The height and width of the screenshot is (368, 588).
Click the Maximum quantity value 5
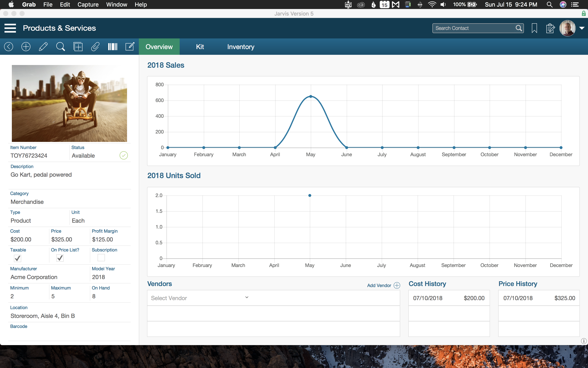coord(53,296)
